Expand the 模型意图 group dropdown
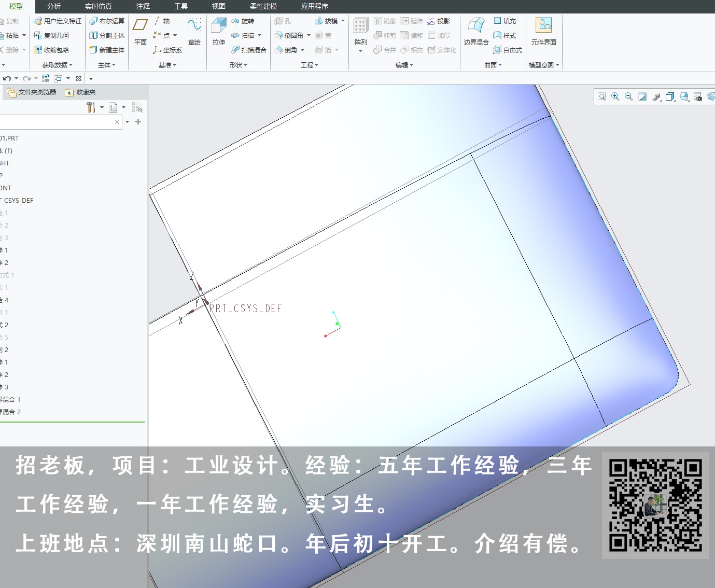Viewport: 715px width, 588px height. [544, 65]
